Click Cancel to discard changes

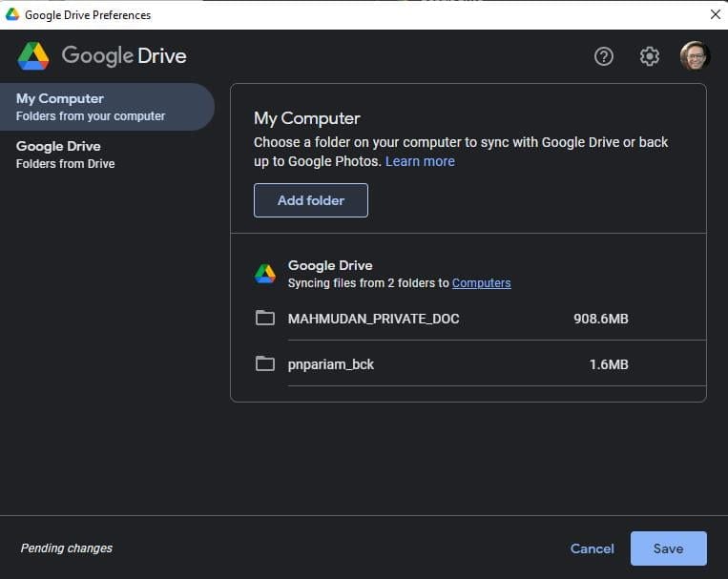click(x=592, y=548)
